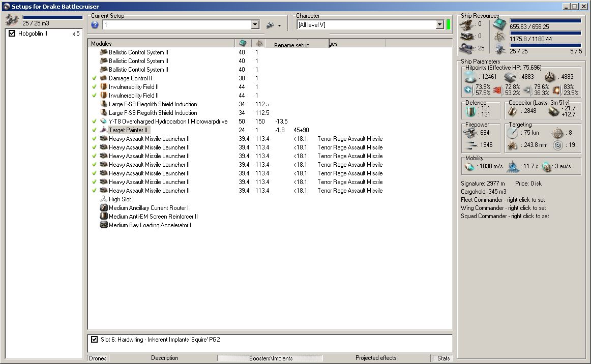Click the Character [All level V] field
The width and height of the screenshot is (591, 364).
366,25
